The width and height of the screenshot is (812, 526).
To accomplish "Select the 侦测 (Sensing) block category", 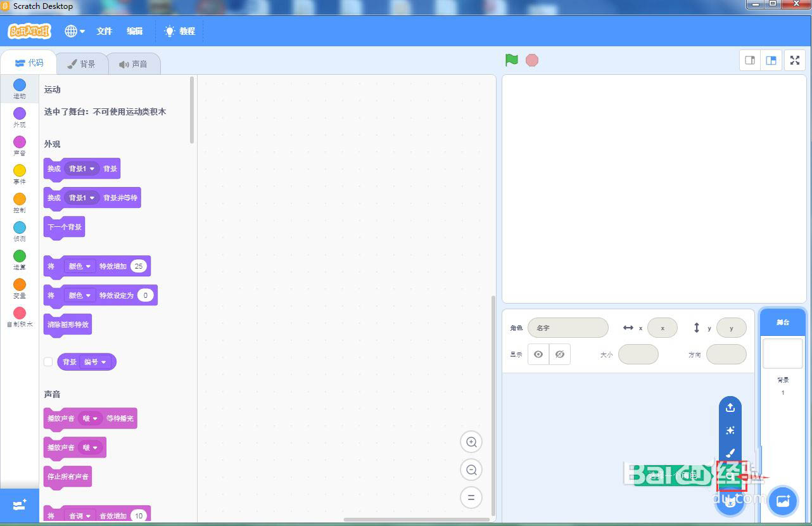I will [20, 231].
